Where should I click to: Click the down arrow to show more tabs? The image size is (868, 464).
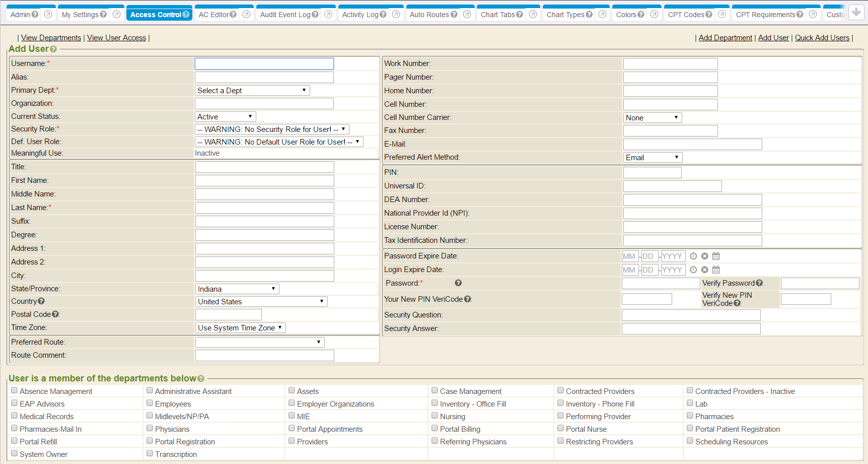coord(856,13)
